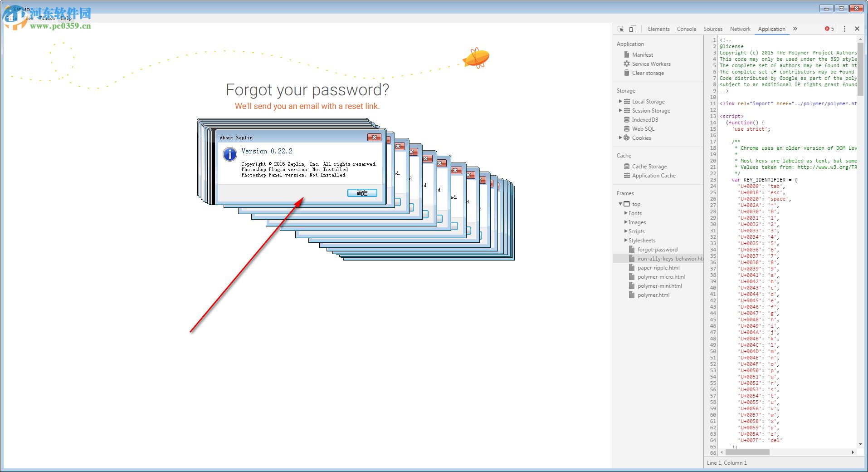Close the front About Zeplin dialog

(x=374, y=137)
